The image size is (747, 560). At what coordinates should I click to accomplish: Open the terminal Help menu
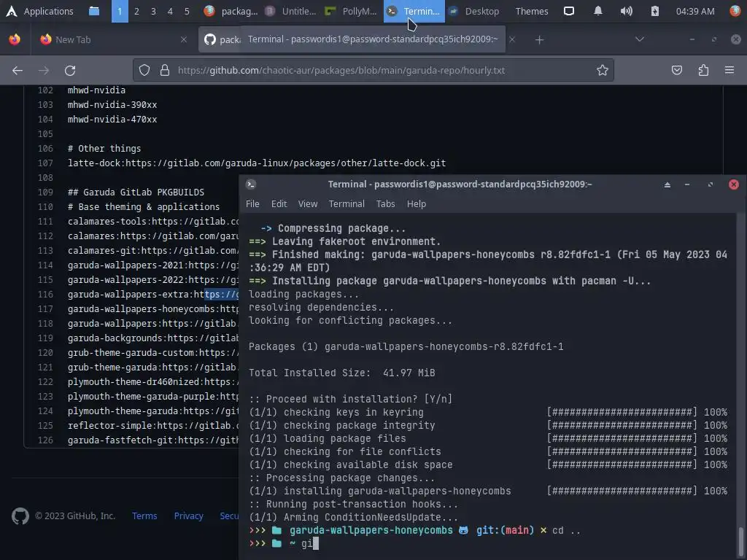click(x=417, y=204)
